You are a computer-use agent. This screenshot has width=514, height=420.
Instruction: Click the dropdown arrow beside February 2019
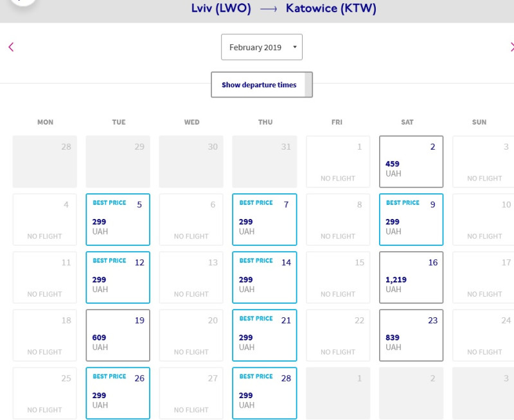point(294,47)
